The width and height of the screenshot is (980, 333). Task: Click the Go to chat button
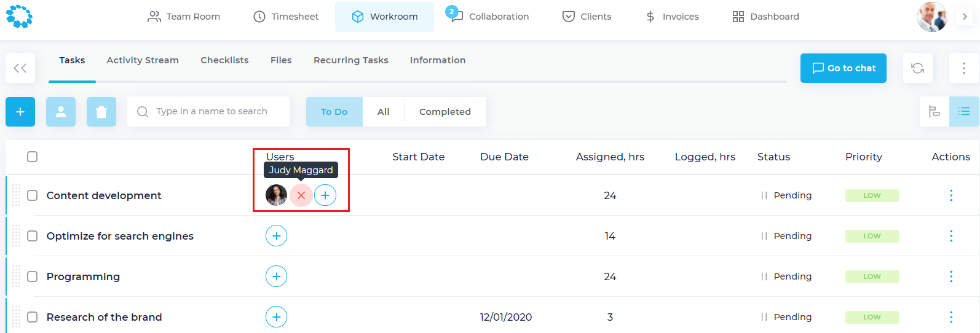[843, 68]
